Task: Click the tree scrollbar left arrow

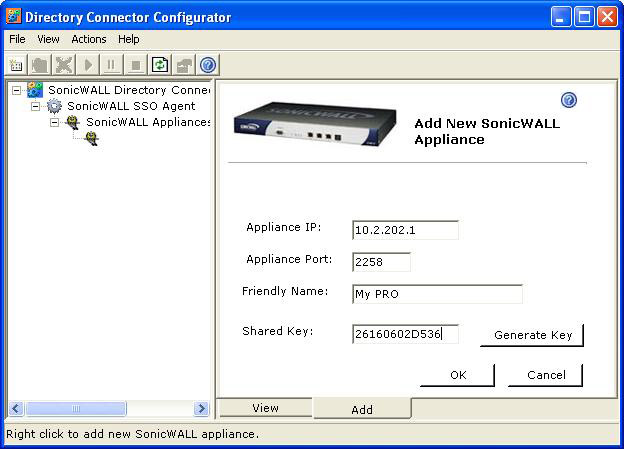Action: coord(16,408)
